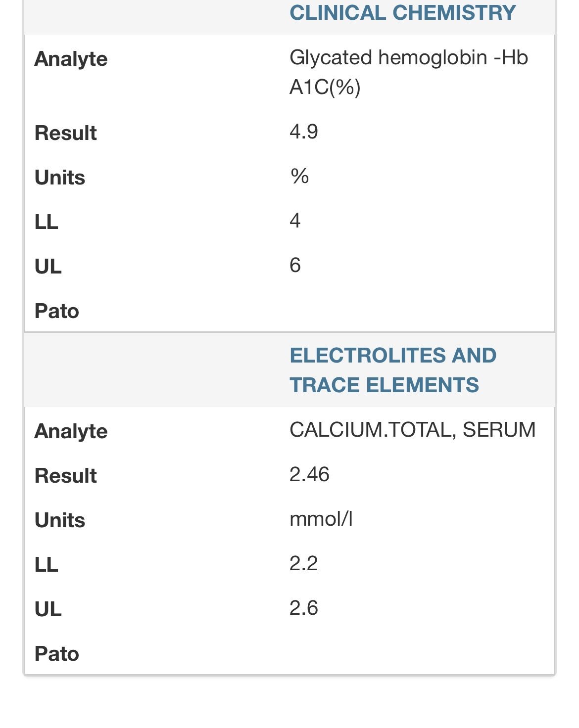579x728 pixels.
Task: Click the mmol/l units value
Action: [321, 519]
